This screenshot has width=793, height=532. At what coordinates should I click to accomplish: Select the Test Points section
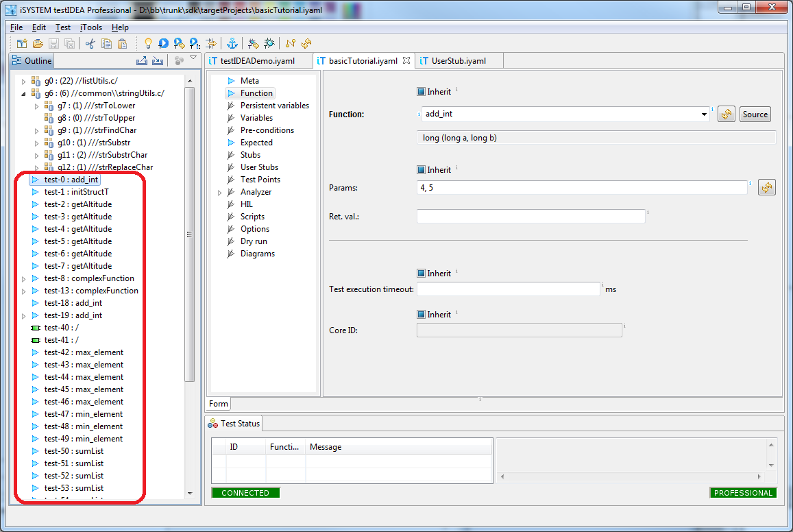[260, 180]
